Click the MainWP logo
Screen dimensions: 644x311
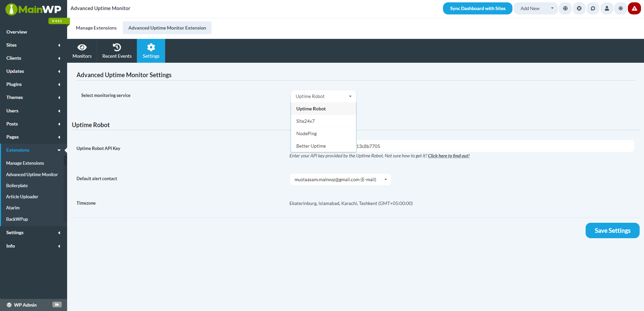coord(33,9)
